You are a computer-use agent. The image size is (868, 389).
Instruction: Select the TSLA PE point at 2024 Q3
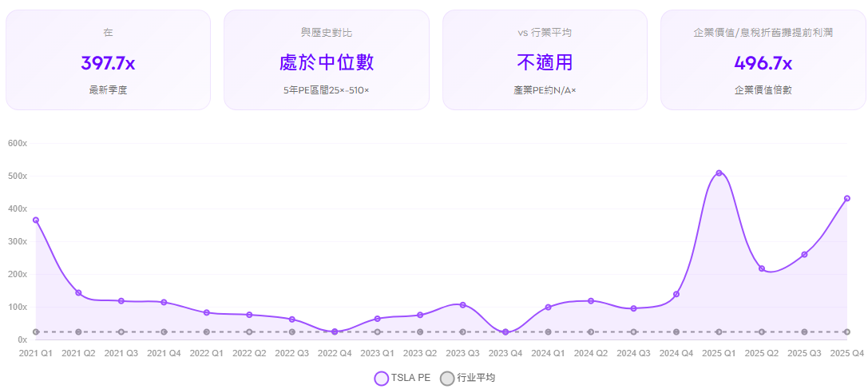click(x=633, y=308)
